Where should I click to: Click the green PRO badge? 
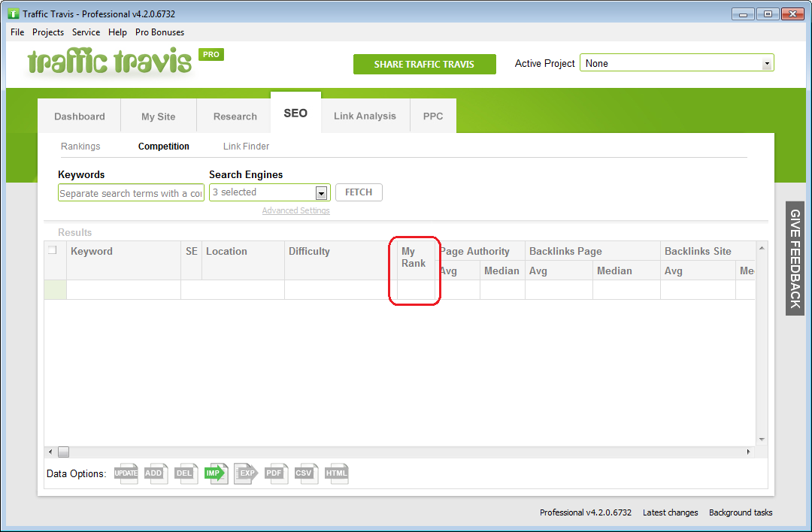(211, 54)
